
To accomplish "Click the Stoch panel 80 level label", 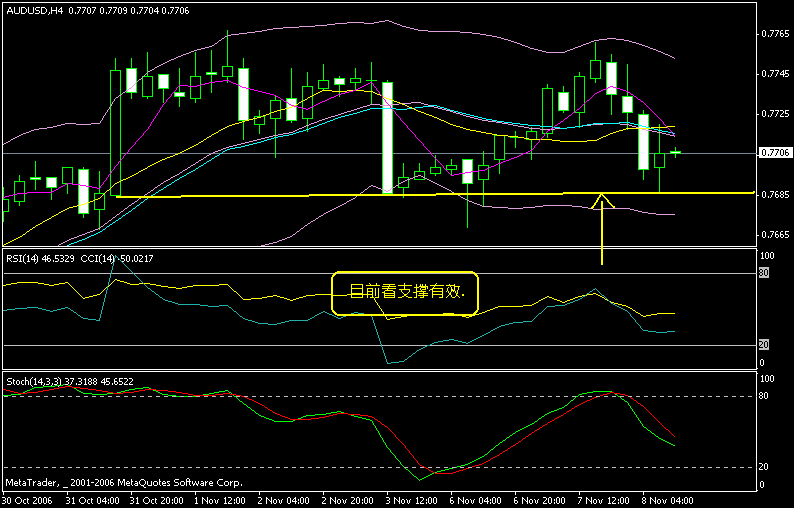I will pos(764,396).
